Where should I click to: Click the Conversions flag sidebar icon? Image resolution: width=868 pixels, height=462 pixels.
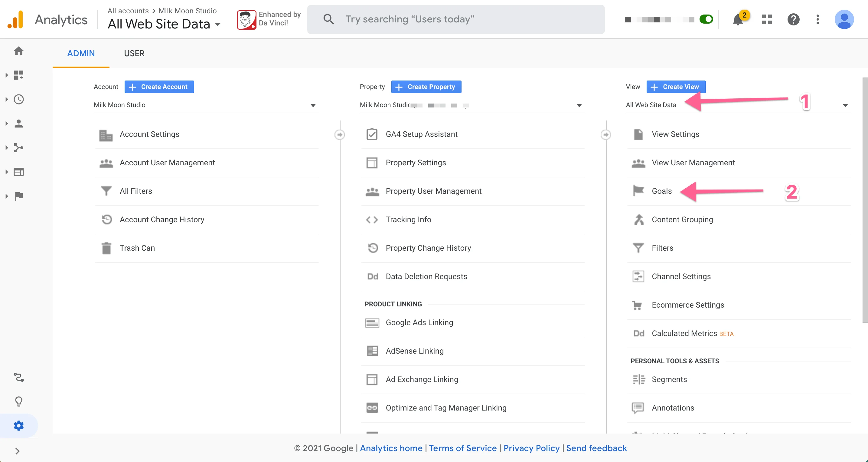click(x=19, y=196)
